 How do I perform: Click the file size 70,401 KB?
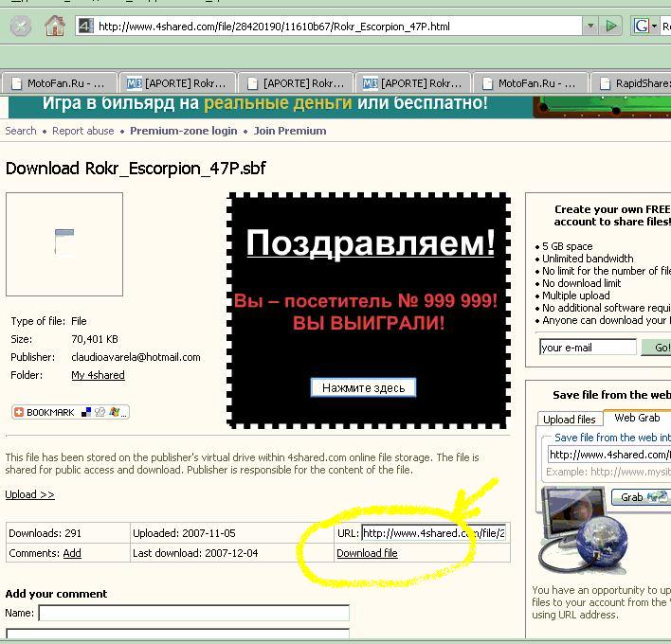95,339
